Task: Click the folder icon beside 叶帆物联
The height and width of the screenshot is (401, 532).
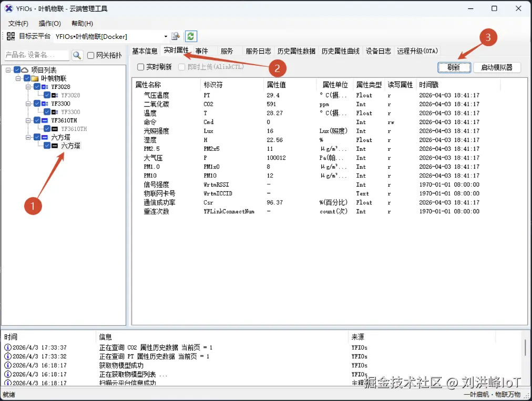Action: (35, 78)
